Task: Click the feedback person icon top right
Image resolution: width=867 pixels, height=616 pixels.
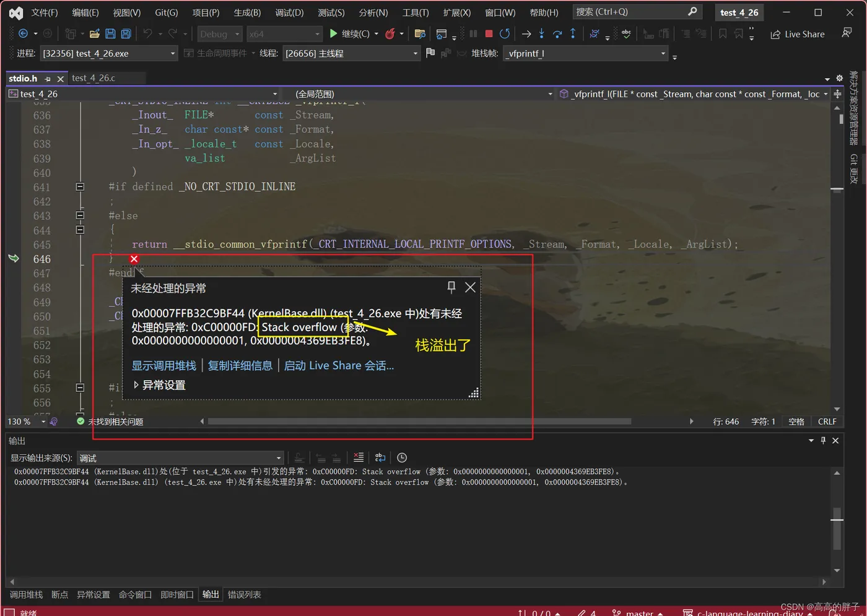Action: pyautogui.click(x=847, y=33)
